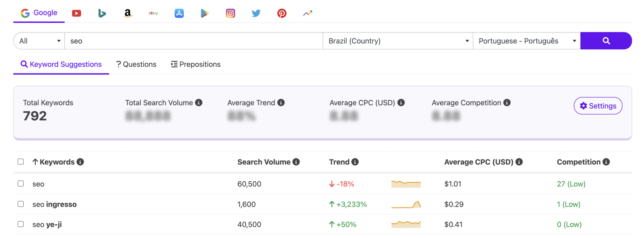Click info icon beside table Average CPC header
This screenshot has height=238, width=644.
coord(519,162)
